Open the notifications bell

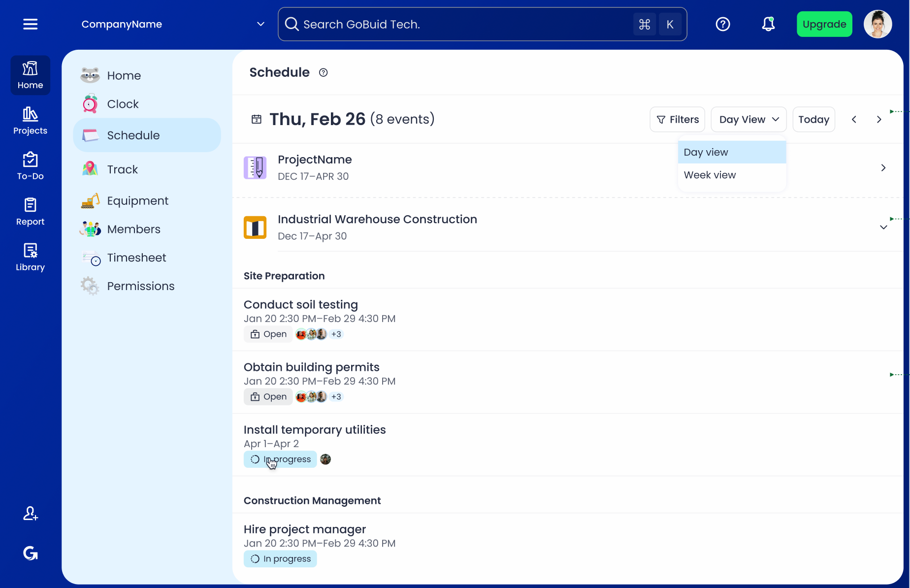(x=768, y=24)
